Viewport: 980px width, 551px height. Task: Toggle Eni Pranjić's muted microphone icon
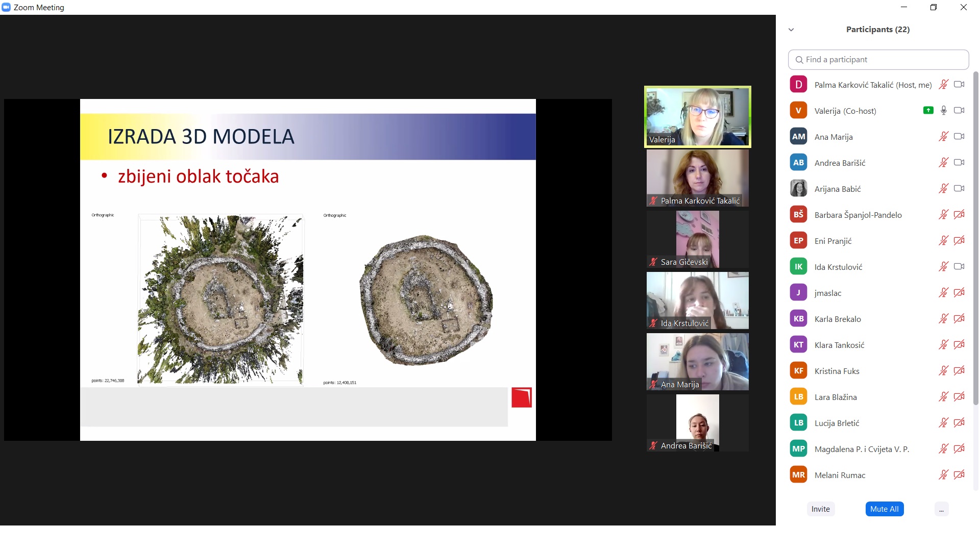[943, 240]
